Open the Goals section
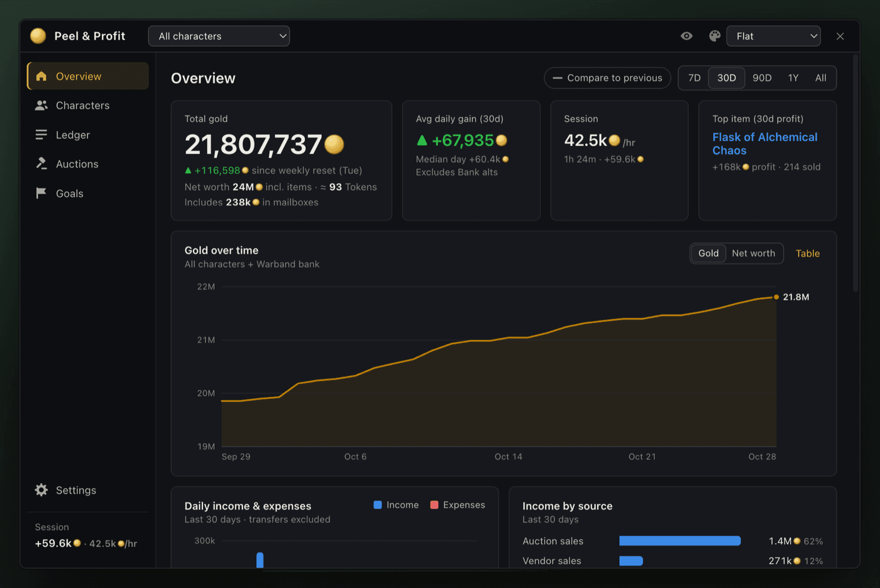 point(87,193)
